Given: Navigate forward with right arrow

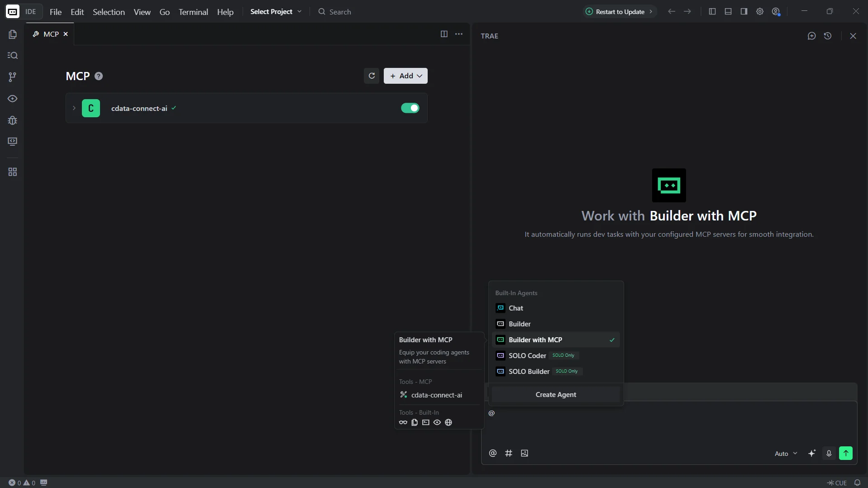Looking at the screenshot, I should pos(687,12).
